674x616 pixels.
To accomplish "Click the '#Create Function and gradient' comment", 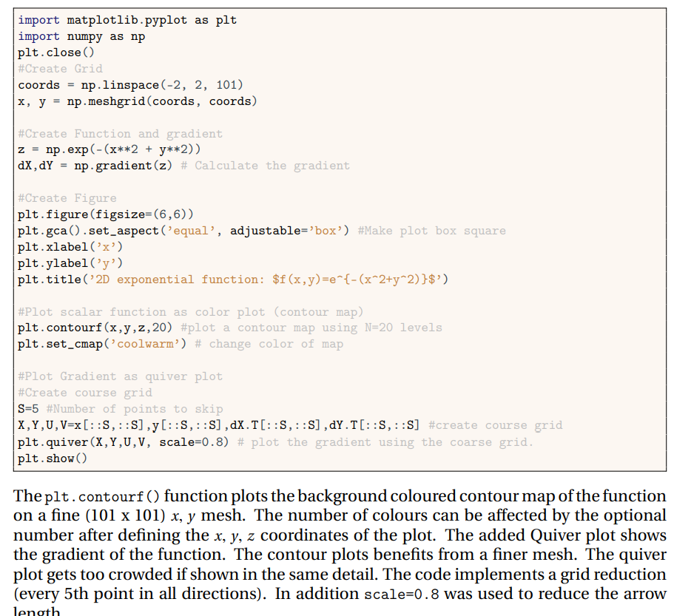I will coord(121,134).
